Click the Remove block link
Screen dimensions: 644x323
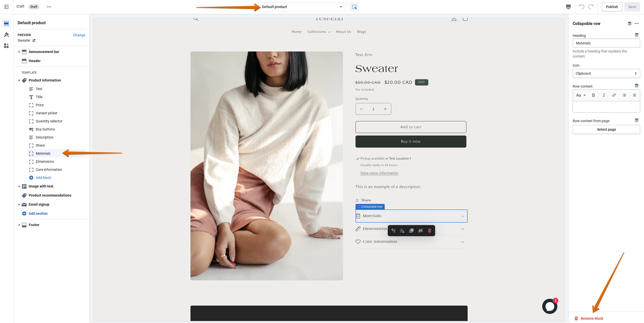(x=592, y=318)
